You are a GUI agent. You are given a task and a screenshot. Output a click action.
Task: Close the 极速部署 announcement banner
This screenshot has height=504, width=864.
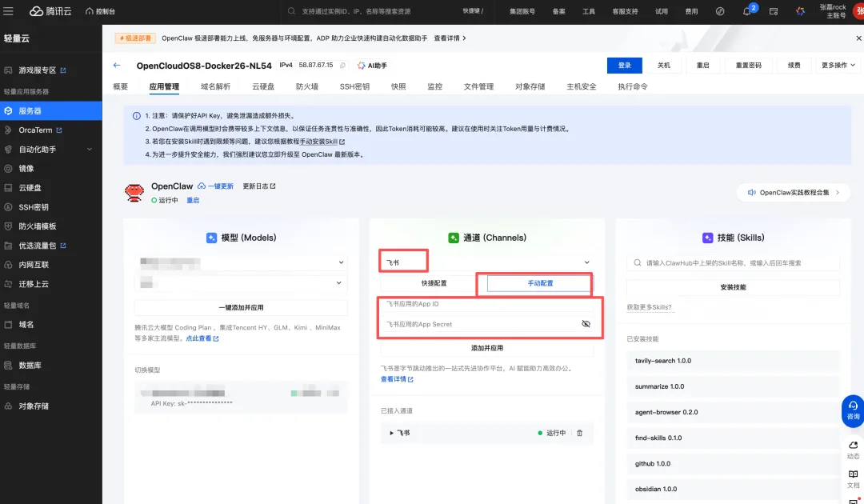tap(858, 38)
